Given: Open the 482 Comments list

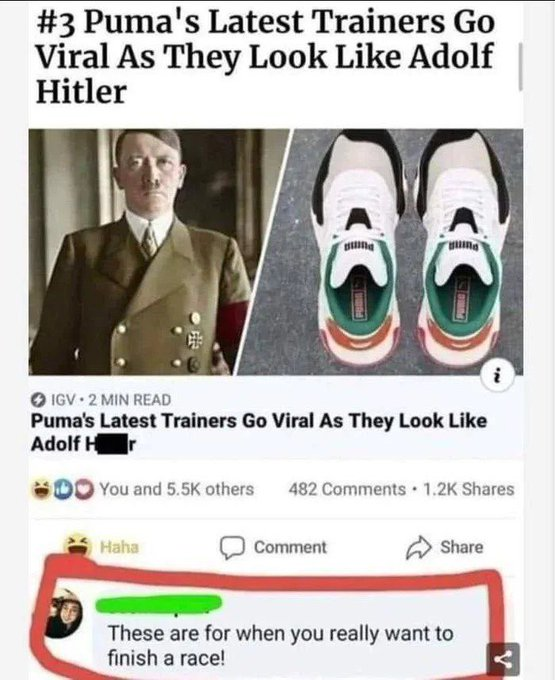Looking at the screenshot, I should pyautogui.click(x=347, y=489).
